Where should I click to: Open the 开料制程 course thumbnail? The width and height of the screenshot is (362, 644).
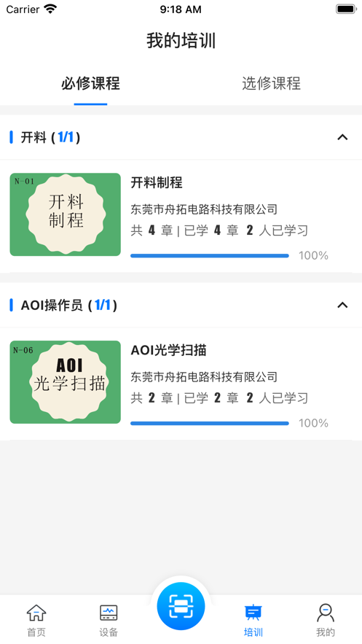(65, 214)
